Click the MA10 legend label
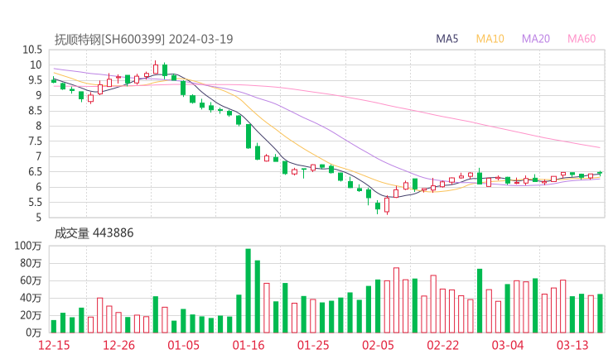The image size is (613, 364). pos(490,39)
